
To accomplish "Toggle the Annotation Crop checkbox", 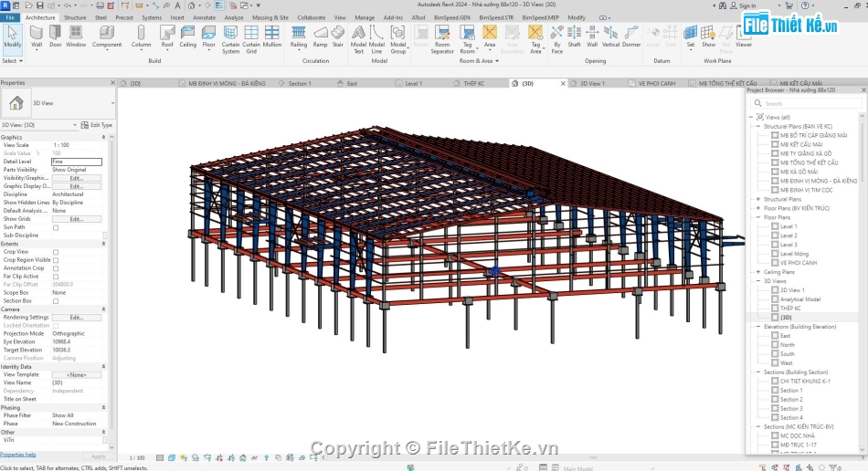I will tap(56, 268).
